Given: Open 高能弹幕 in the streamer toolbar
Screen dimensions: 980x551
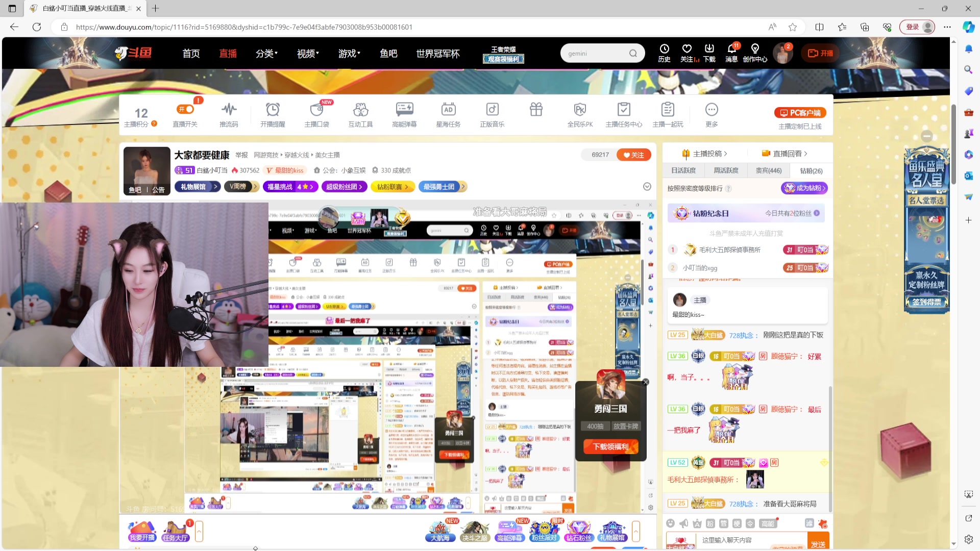Looking at the screenshot, I should tap(404, 115).
